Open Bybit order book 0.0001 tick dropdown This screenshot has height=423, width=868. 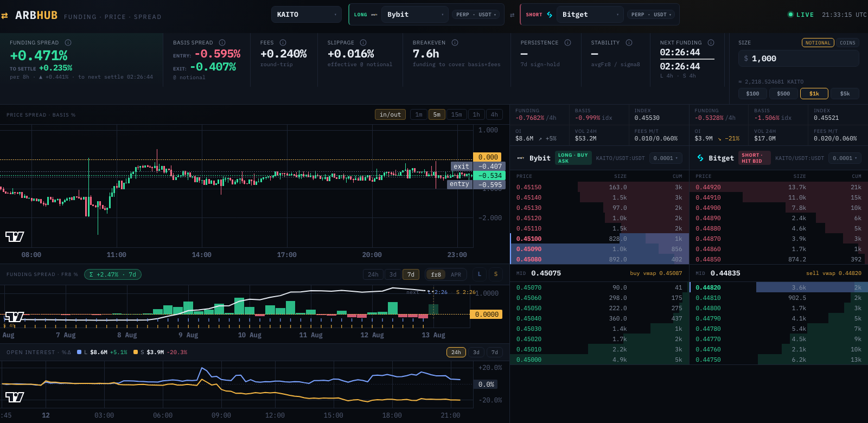pyautogui.click(x=666, y=158)
